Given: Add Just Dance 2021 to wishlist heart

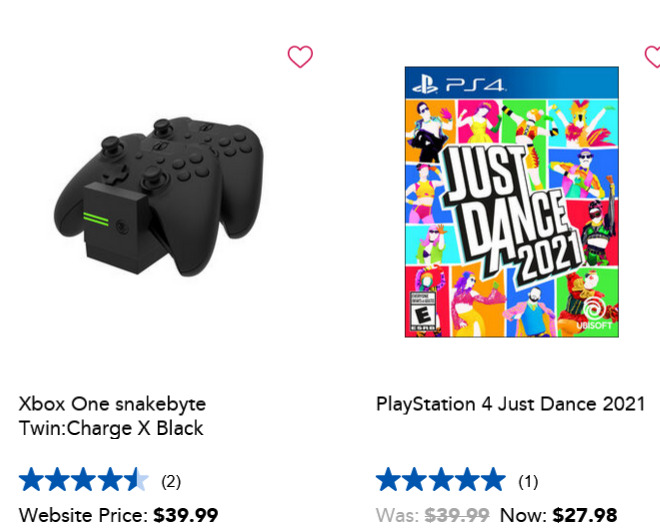Looking at the screenshot, I should 653,56.
